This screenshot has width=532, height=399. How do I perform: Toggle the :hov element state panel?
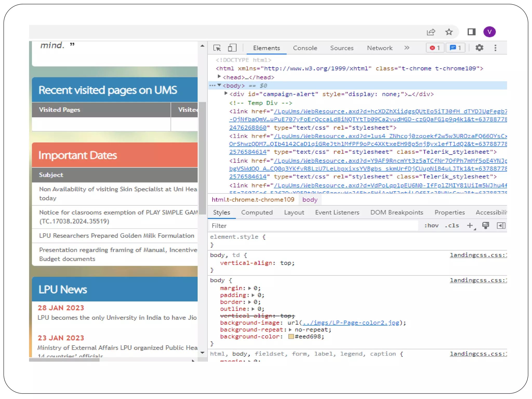click(x=431, y=225)
